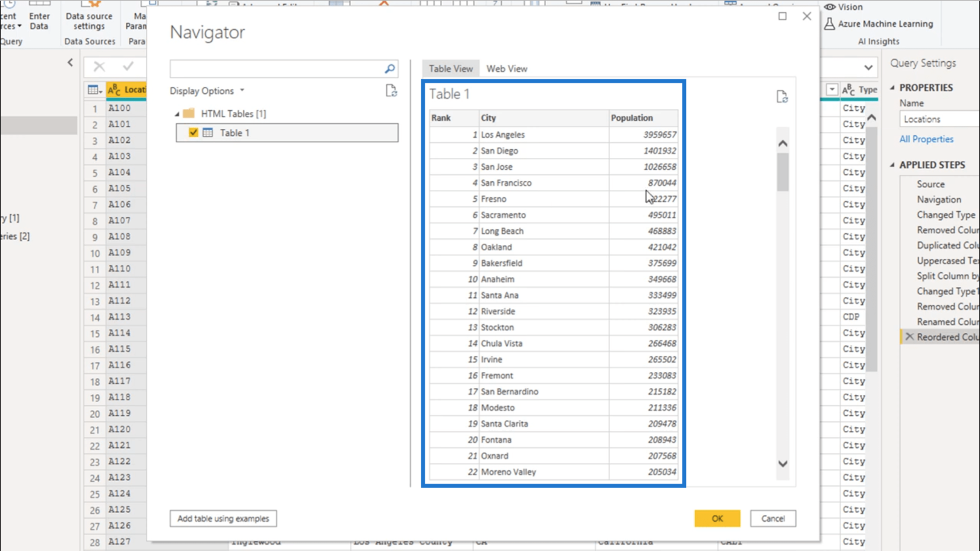Collapse the APPLIED STEPS section

point(892,165)
